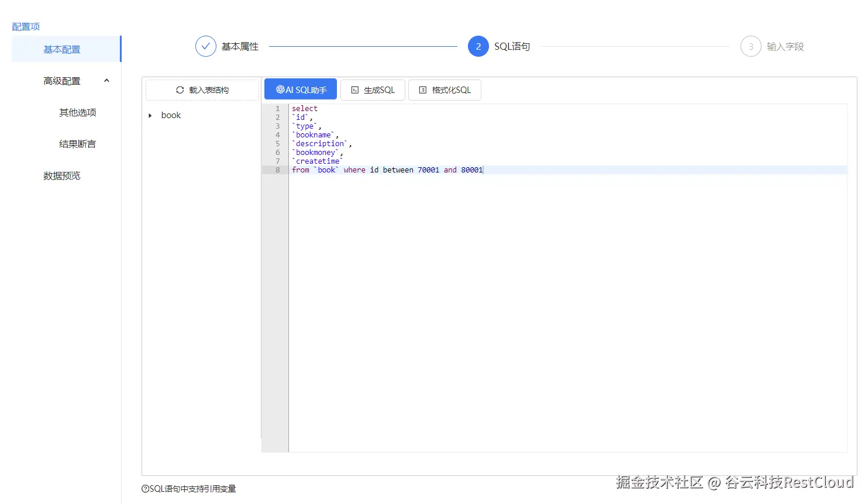Click the from keyword on line 8
Viewport: 868px width, 504px height.
[x=301, y=170]
